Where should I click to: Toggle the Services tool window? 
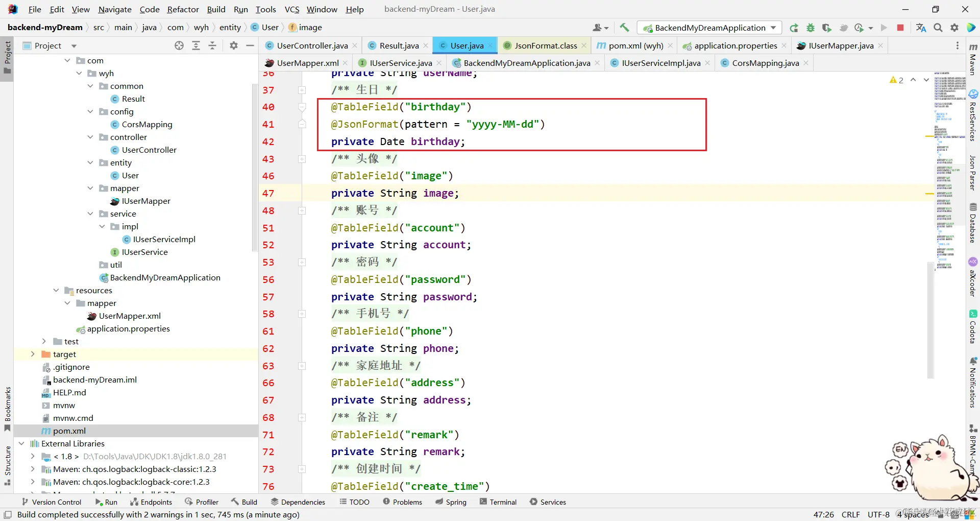pos(548,502)
